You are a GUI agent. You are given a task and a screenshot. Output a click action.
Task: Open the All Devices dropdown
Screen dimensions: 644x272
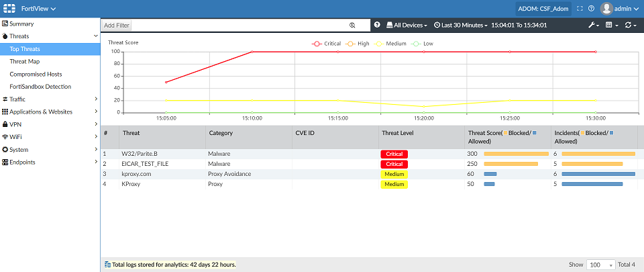point(407,25)
